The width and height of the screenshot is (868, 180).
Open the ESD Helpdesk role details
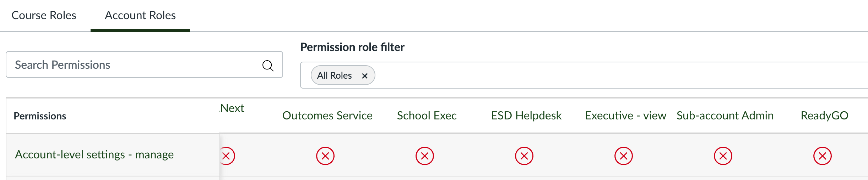[x=526, y=116]
